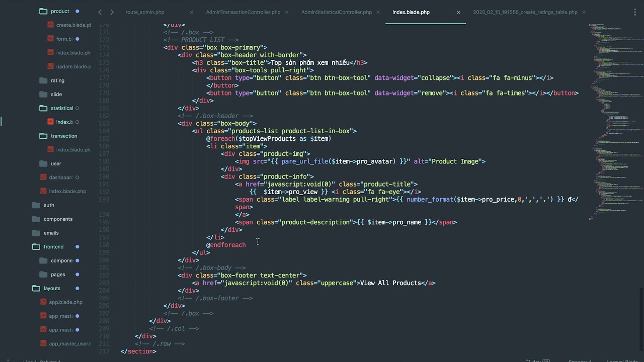The height and width of the screenshot is (362, 644).
Task: Click the file icon beside form.bl
Action: click(x=50, y=39)
